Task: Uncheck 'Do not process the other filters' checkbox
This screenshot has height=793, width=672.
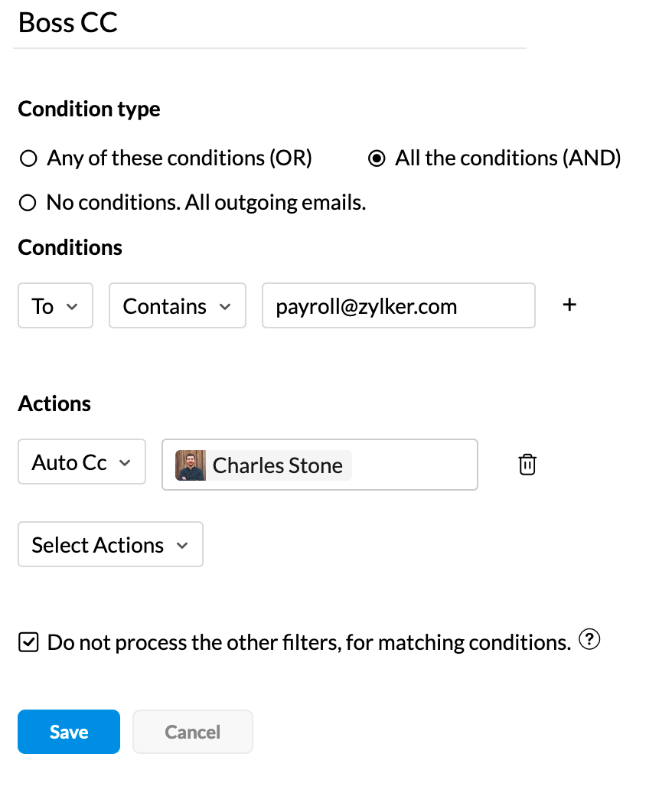Action: (28, 642)
